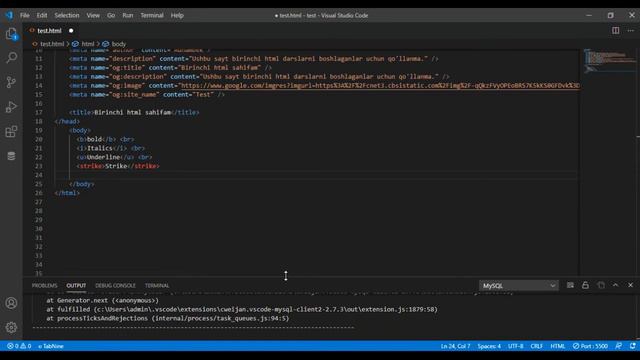
Task: Open the feedback icon in status bar
Action: coord(618,346)
